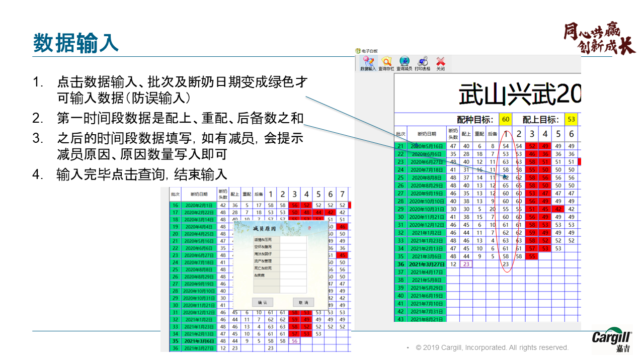Click the 断奶日期 column header in right table
This screenshot has width=644, height=362.
click(x=427, y=134)
